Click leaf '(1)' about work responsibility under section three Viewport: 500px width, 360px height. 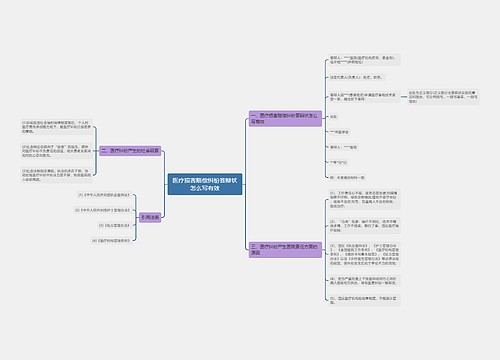(364, 199)
